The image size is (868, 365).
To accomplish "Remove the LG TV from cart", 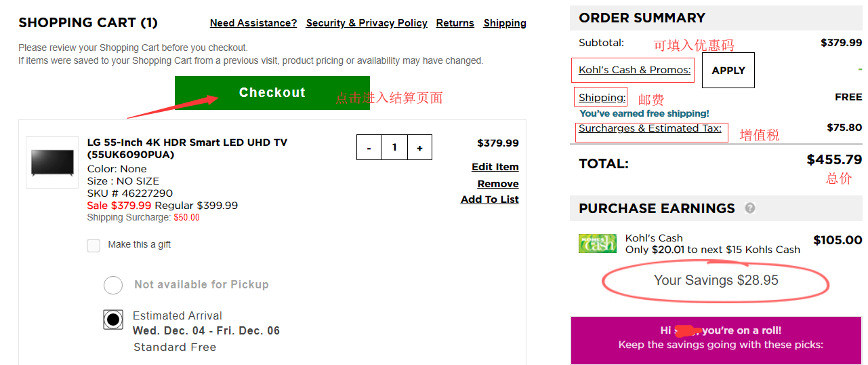I will click(x=497, y=184).
